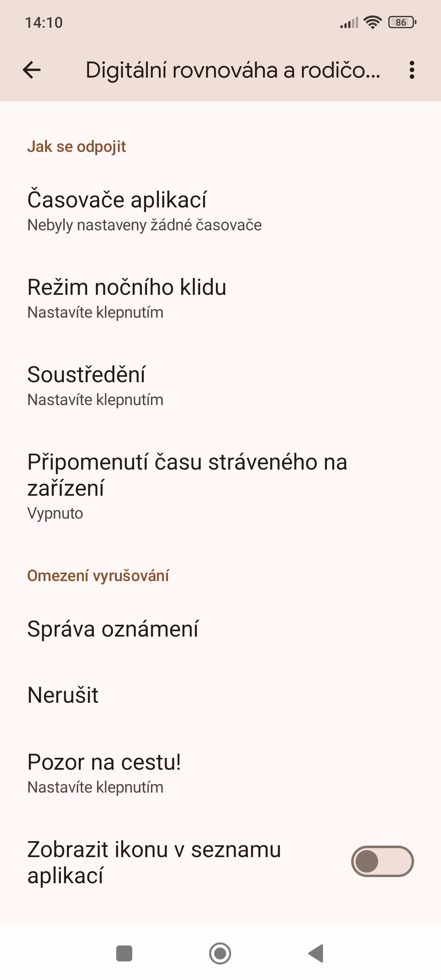The height and width of the screenshot is (980, 441).
Task: Tap the back arrow icon
Action: (31, 70)
